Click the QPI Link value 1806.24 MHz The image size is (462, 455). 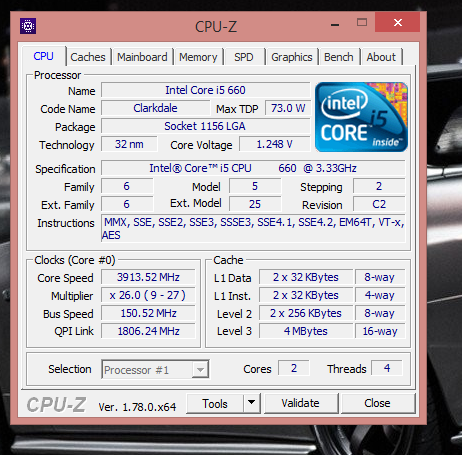pos(148,331)
